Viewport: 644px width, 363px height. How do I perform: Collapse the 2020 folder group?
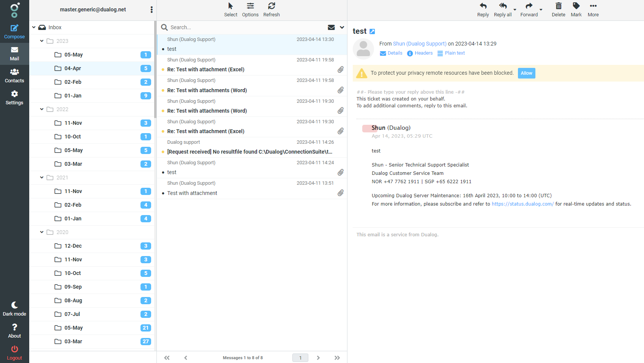tap(42, 232)
